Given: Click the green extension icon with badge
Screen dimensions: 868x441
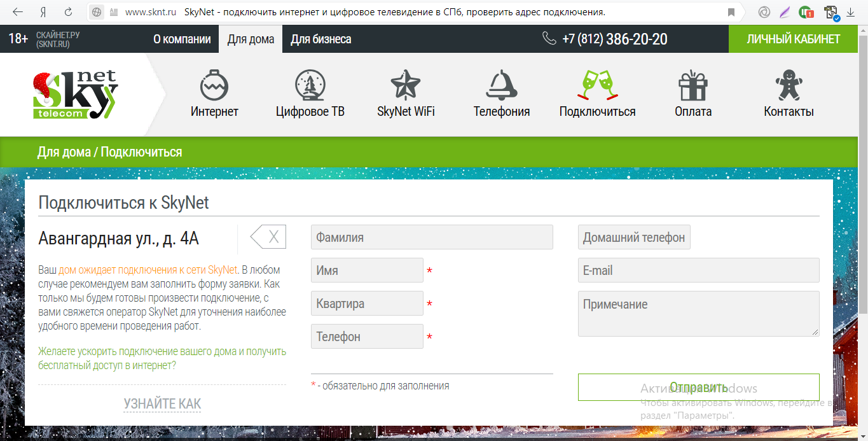Looking at the screenshot, I should click(806, 12).
